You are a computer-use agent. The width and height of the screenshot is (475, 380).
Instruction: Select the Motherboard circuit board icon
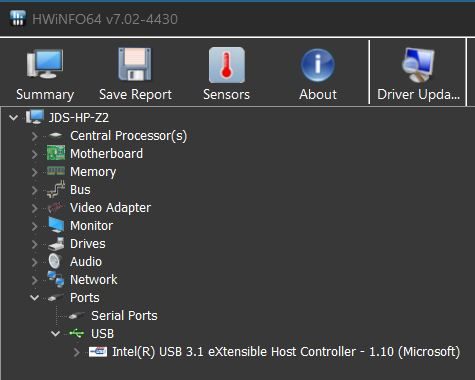pos(56,153)
